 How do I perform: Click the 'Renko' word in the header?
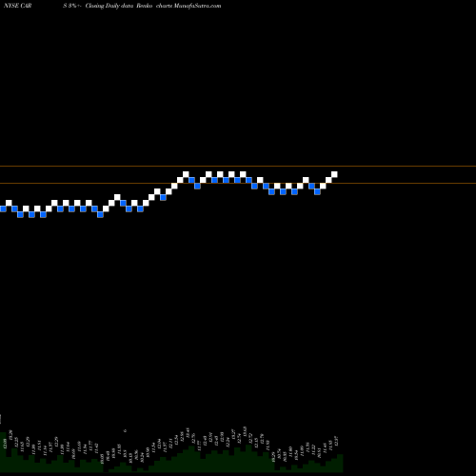(x=145, y=6)
